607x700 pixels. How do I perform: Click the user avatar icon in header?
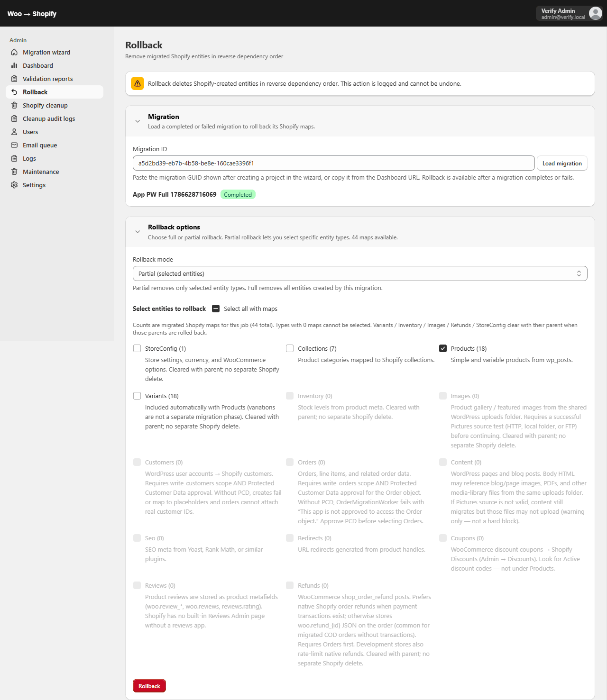(595, 13)
